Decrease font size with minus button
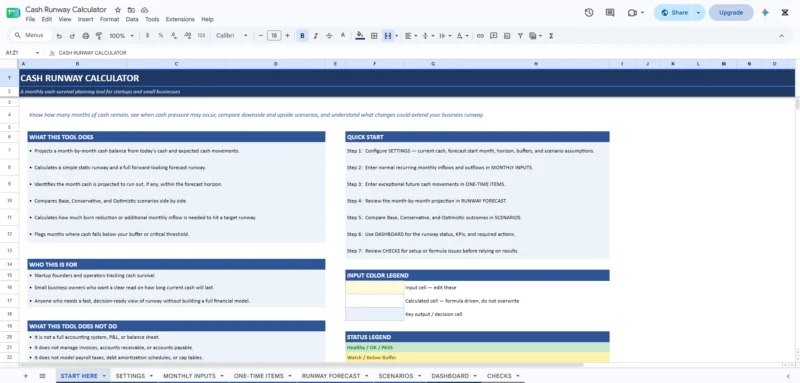This screenshot has height=383, width=800. tap(261, 36)
